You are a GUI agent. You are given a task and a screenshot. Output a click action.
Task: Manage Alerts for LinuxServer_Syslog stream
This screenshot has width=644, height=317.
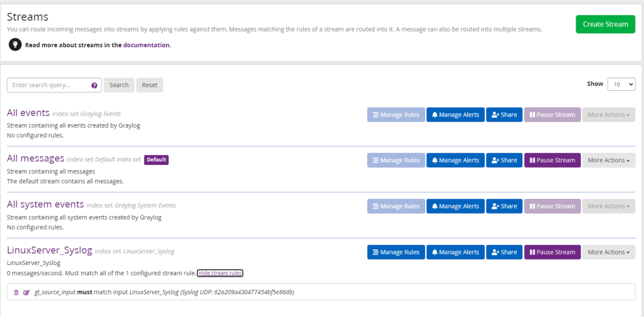(456, 253)
